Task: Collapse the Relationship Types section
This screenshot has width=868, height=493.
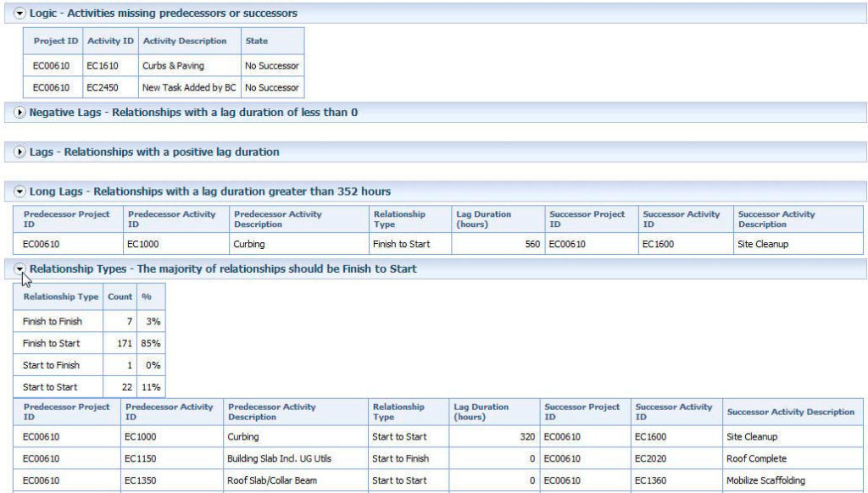Action: (x=20, y=268)
